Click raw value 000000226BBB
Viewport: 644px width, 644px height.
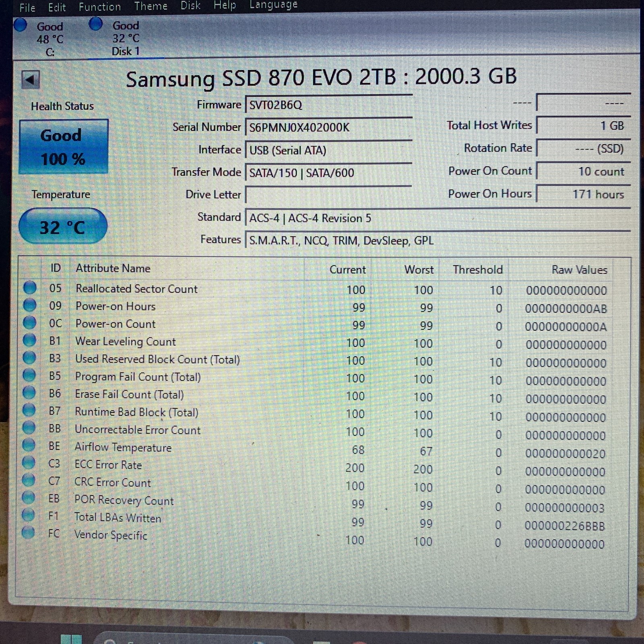565,526
